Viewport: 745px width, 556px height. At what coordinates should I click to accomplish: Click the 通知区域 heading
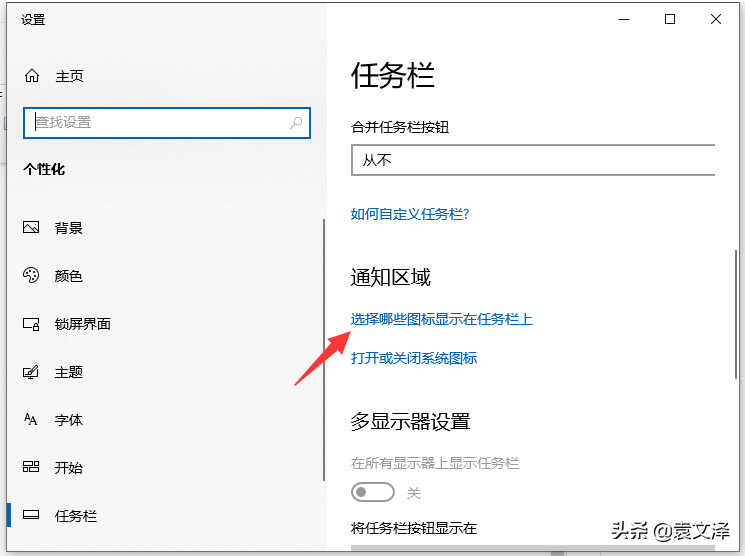click(x=391, y=278)
